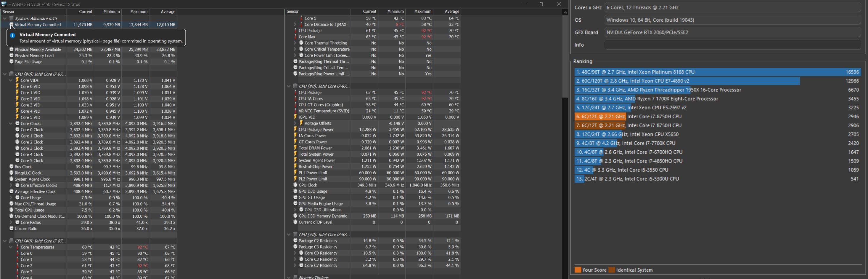Click the icon beside Physical Memory Load
Image resolution: width=868 pixels, height=279 pixels.
click(12, 56)
